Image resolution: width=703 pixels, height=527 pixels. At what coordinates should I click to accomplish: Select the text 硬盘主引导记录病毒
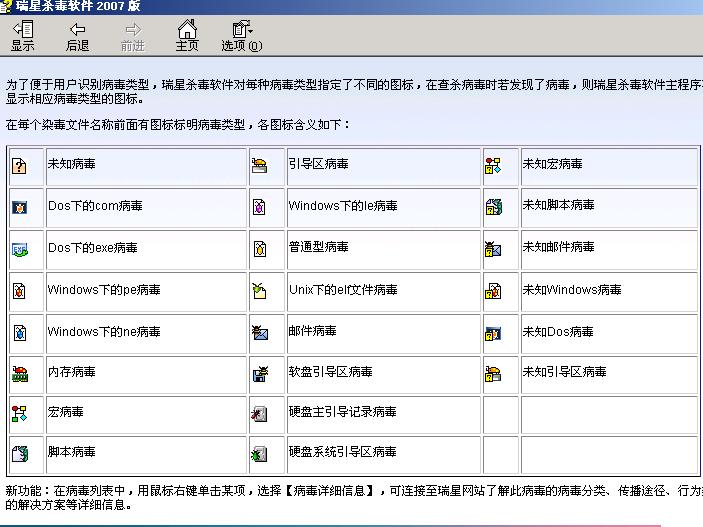pos(343,412)
